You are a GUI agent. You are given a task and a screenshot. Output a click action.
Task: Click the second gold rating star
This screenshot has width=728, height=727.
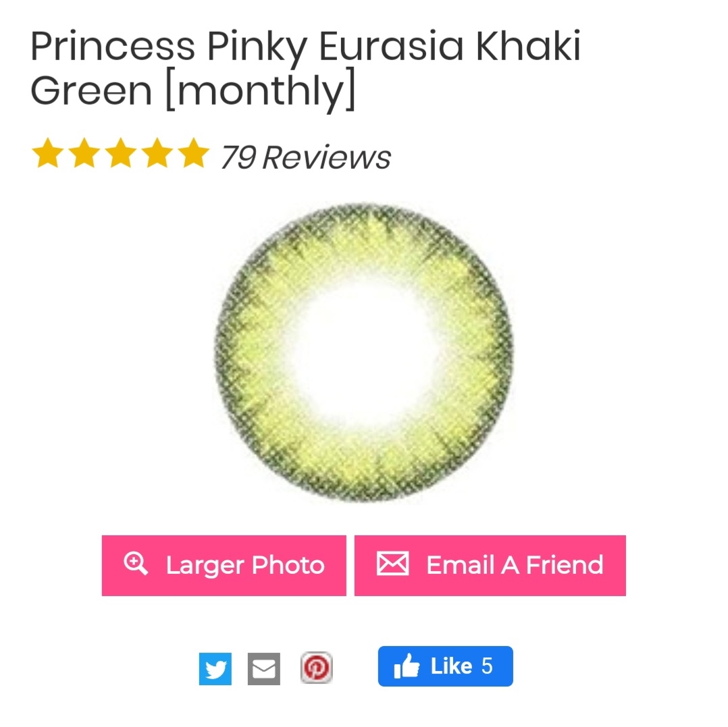(84, 152)
